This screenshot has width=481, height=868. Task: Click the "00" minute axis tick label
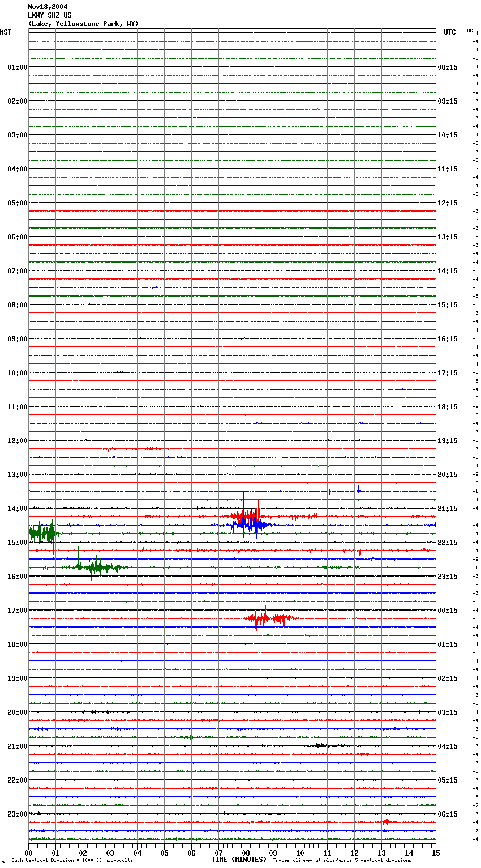point(29,853)
